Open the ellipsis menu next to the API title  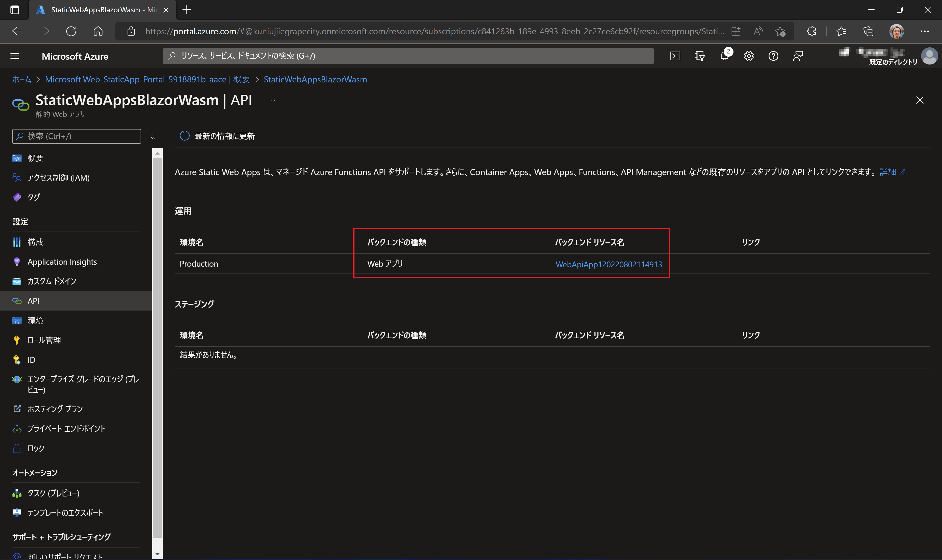pos(272,100)
